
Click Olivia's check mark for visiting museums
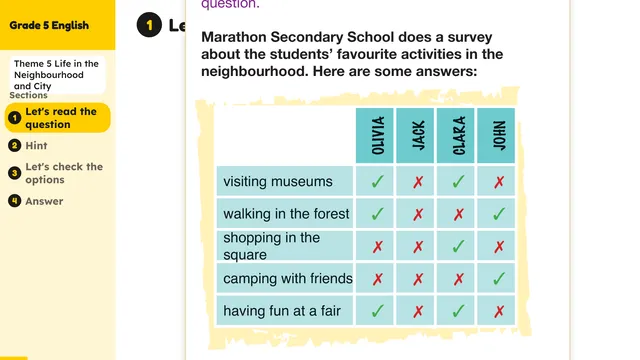(378, 181)
